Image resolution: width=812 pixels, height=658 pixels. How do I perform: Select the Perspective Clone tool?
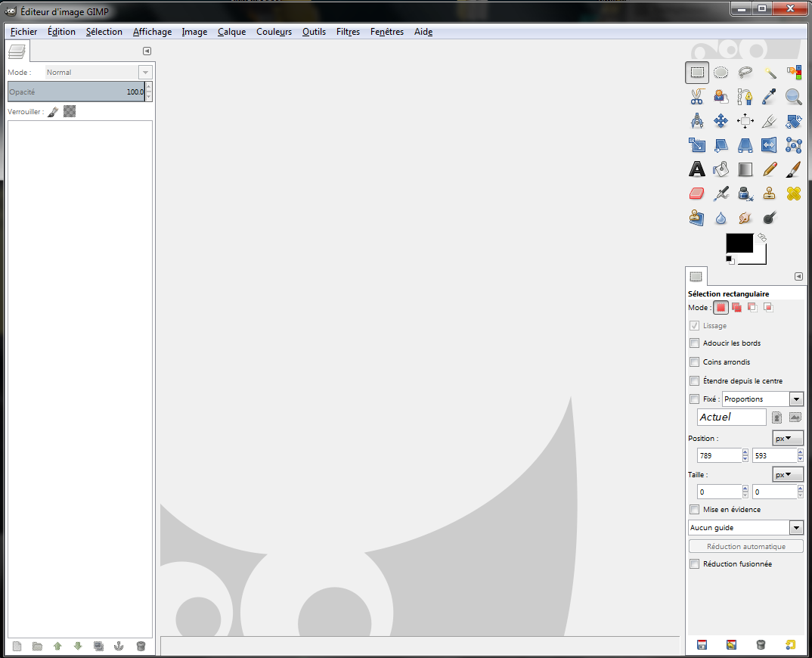tap(696, 218)
